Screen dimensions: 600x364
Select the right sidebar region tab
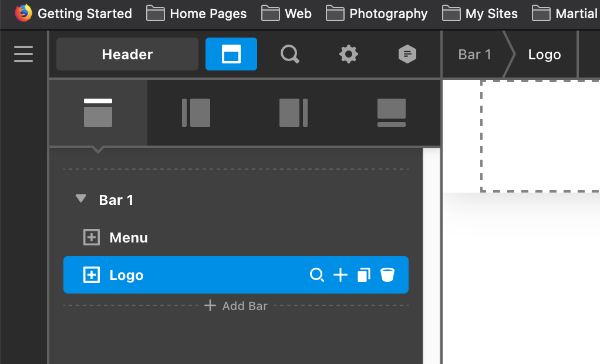(294, 113)
